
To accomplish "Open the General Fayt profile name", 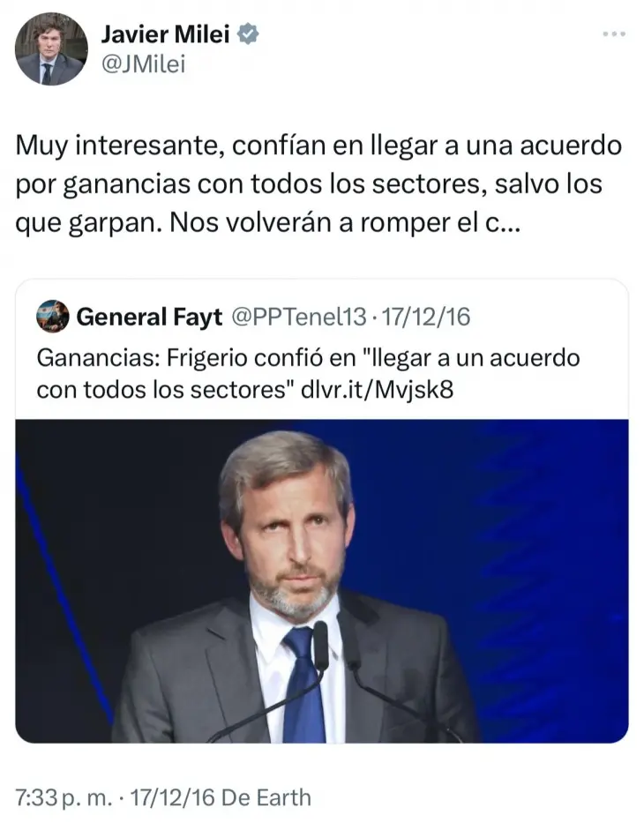I will 149,317.
